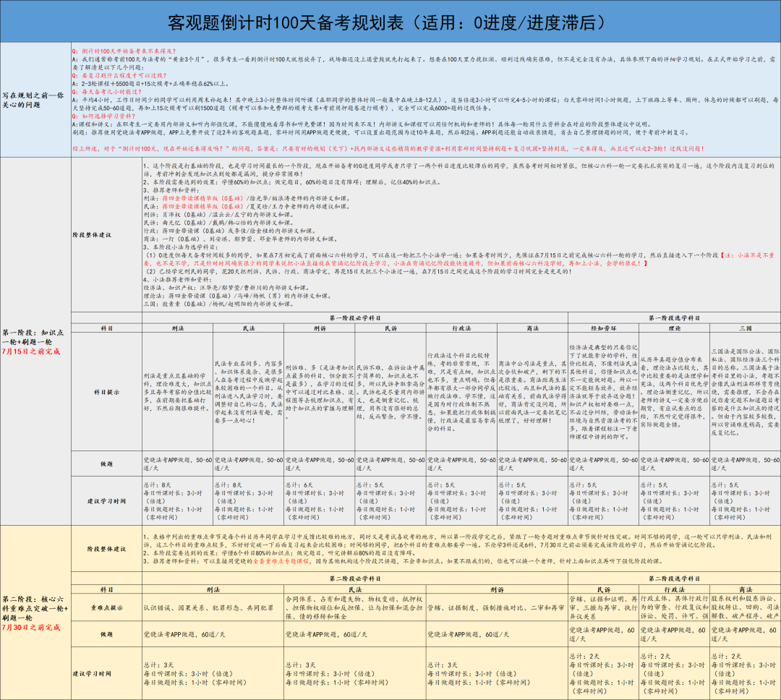Select the 商法 column header in stage one

pos(532,328)
